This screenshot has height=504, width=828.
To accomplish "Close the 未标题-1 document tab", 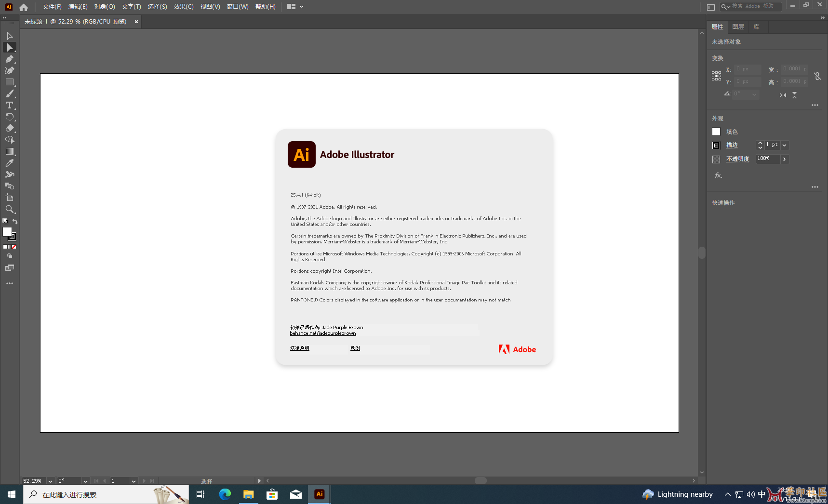I will 136,22.
